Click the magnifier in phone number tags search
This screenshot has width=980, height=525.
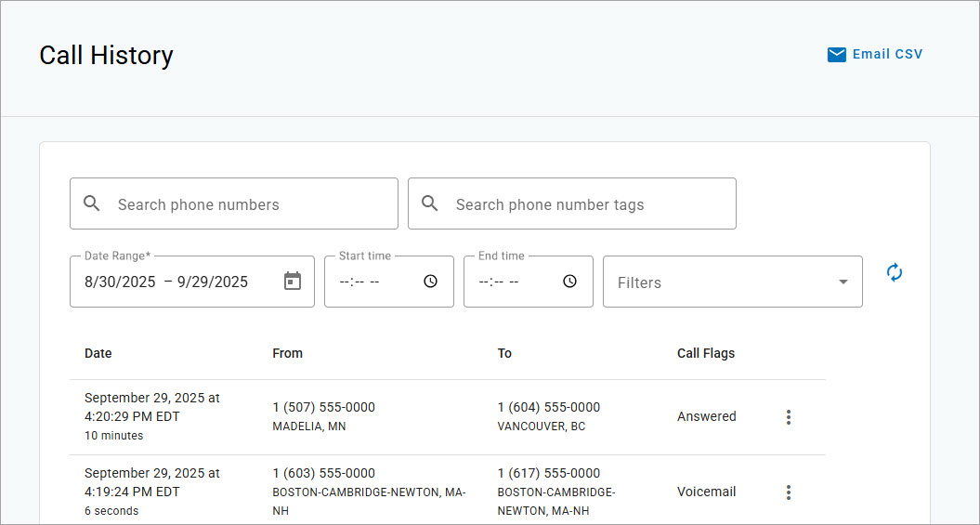(x=430, y=203)
